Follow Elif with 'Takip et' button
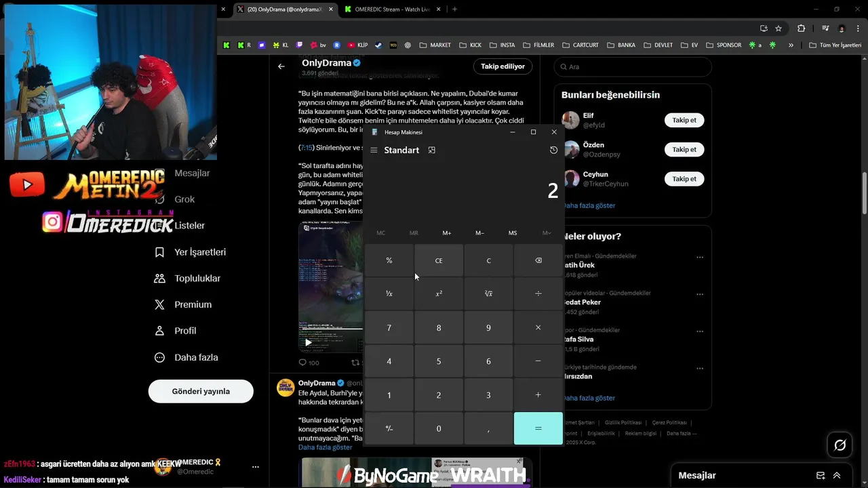Viewport: 868px width, 488px height. pos(684,120)
